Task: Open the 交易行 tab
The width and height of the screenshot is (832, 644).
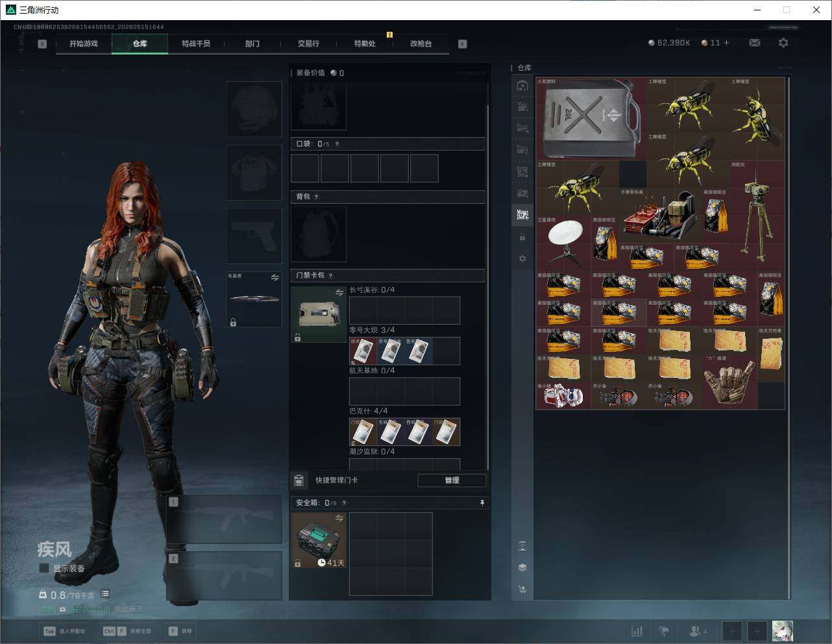Action: click(308, 43)
